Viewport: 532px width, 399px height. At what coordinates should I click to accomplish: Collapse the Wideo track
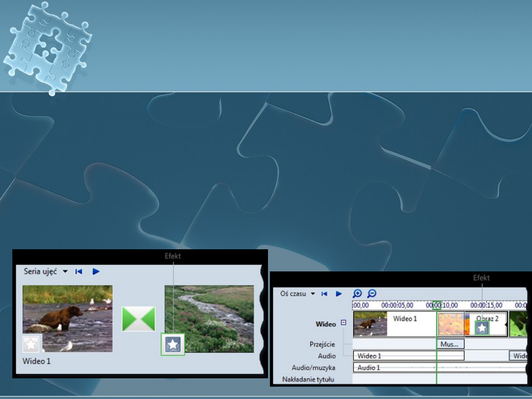343,323
